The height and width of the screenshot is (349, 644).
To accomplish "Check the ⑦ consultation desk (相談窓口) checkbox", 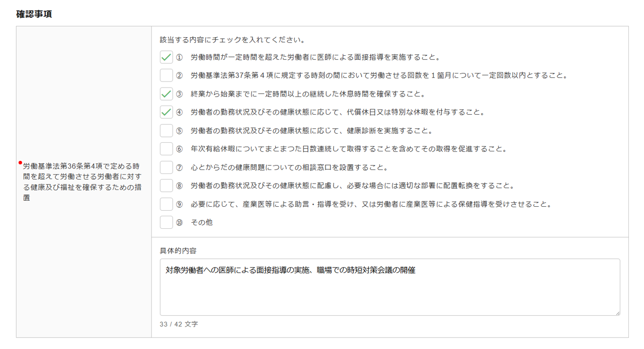I will coord(167,167).
